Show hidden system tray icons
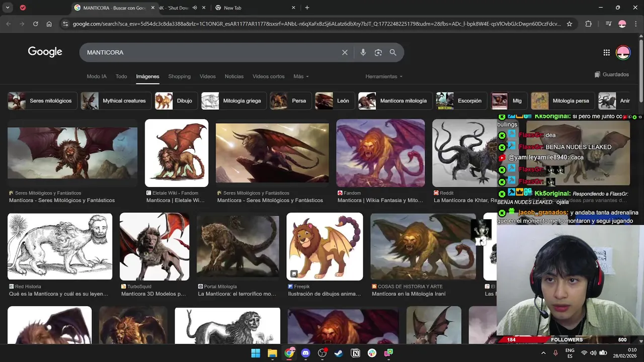This screenshot has height=362, width=644. pyautogui.click(x=543, y=353)
